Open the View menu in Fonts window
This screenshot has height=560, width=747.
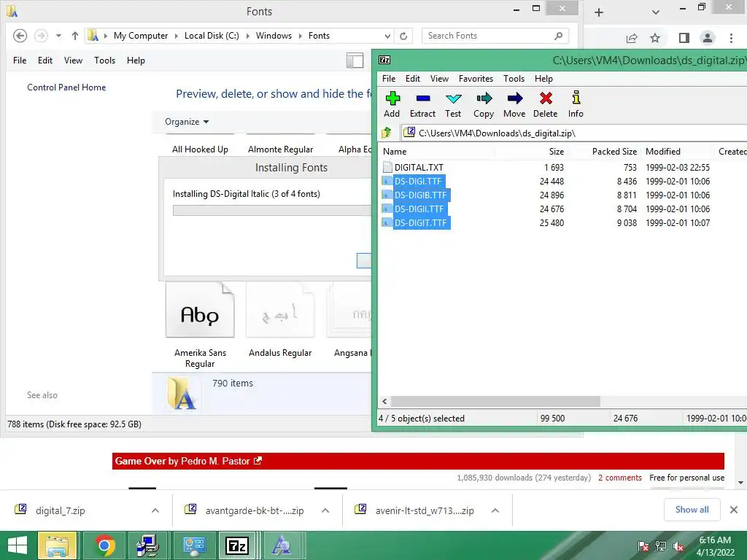tap(74, 61)
